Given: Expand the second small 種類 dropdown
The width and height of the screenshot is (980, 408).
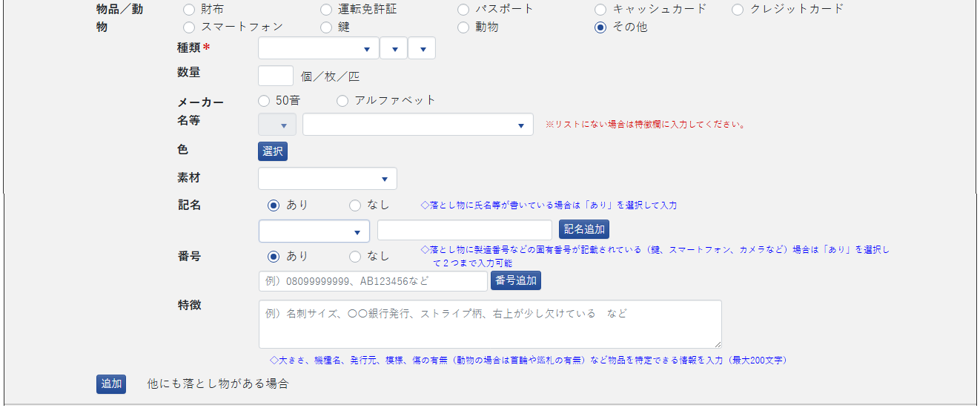Looking at the screenshot, I should [x=394, y=49].
